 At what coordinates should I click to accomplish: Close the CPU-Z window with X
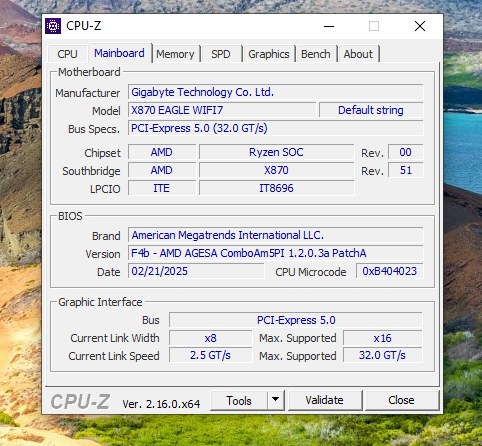420,26
